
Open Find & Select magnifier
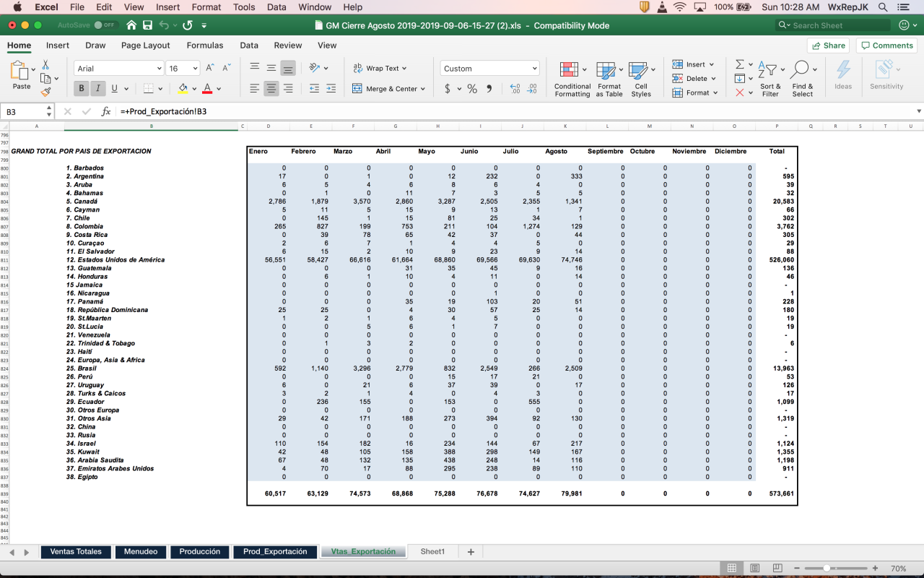coord(802,79)
